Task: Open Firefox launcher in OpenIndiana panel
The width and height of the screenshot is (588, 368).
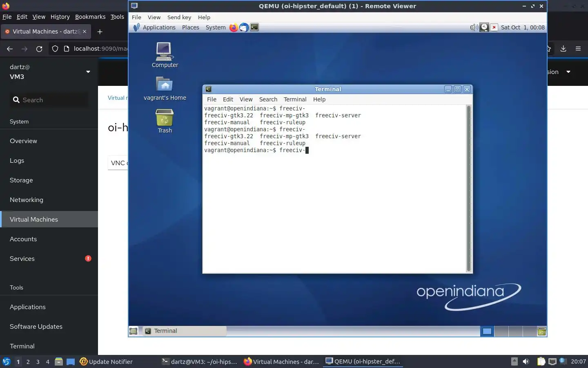Action: [234, 27]
